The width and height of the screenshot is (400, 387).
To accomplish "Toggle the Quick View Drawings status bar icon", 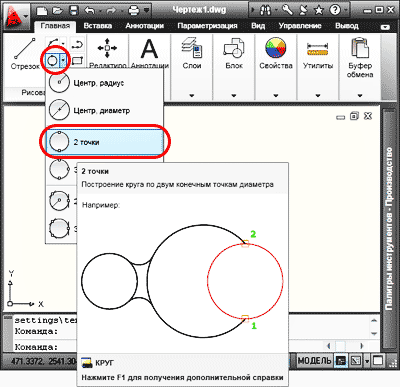I will (x=356, y=361).
